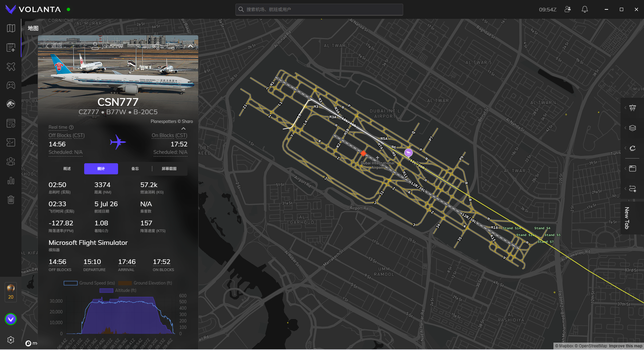
Task: Open the Johnczw user profile link
Action: click(108, 46)
